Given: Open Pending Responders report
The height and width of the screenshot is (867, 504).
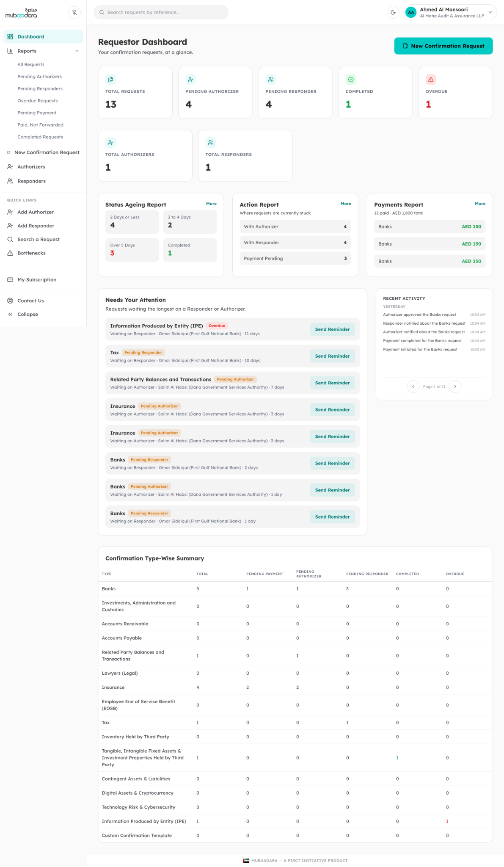Looking at the screenshot, I should click(x=40, y=88).
